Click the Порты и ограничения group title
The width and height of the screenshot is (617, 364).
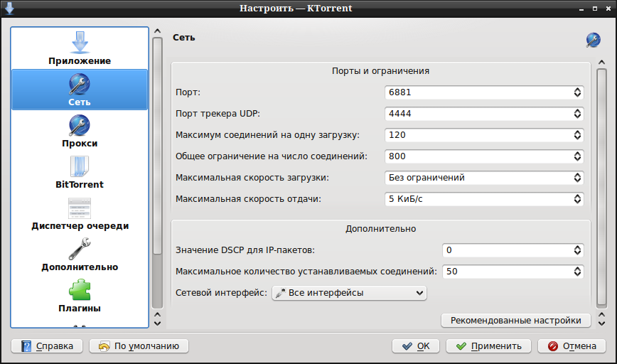380,71
